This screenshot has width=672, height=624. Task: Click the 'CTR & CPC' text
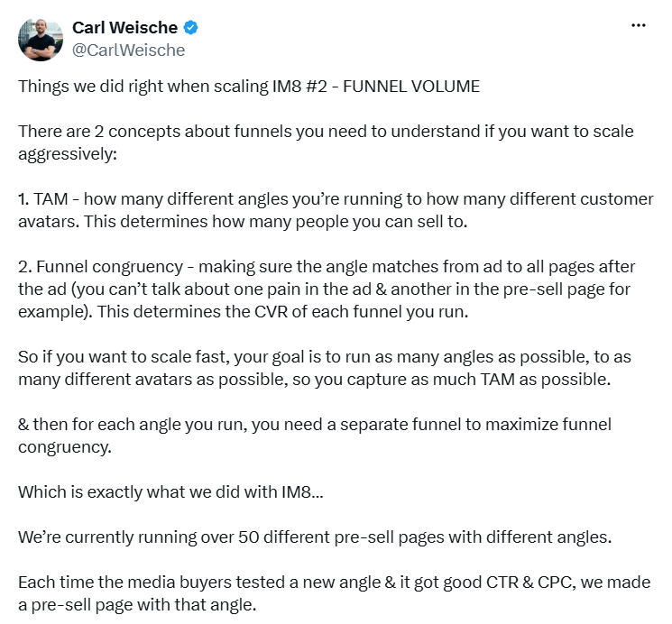coord(530,583)
